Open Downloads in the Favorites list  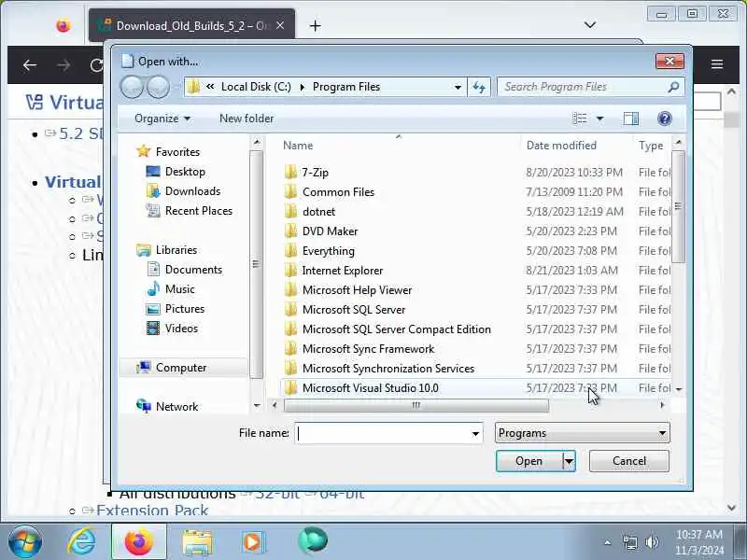[x=192, y=191]
